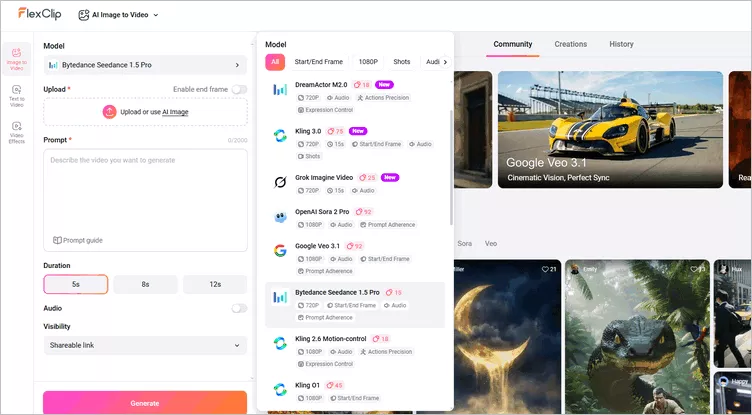
Task: Click the Google G logo icon
Action: (x=280, y=251)
